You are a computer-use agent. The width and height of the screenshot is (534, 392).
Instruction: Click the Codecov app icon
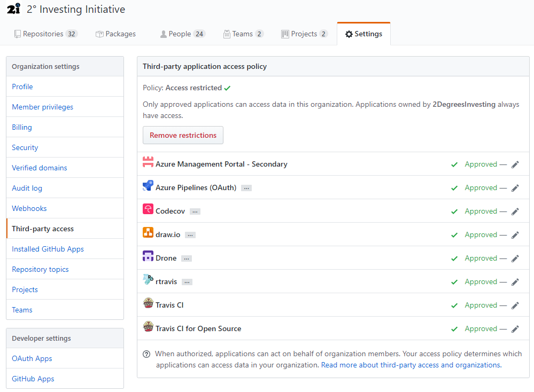(148, 209)
